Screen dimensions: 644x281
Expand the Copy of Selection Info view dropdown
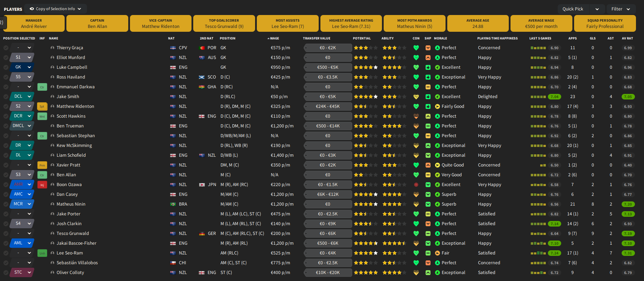[56, 9]
